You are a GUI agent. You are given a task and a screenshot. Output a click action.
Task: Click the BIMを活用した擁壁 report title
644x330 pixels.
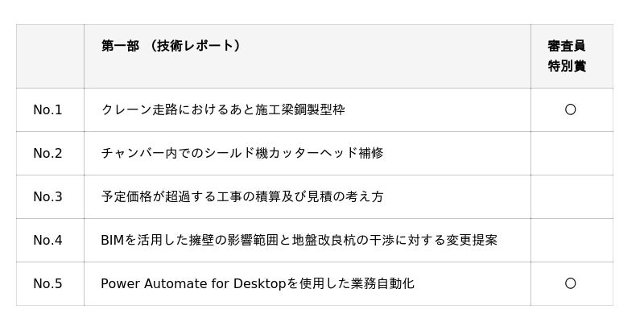click(x=298, y=240)
